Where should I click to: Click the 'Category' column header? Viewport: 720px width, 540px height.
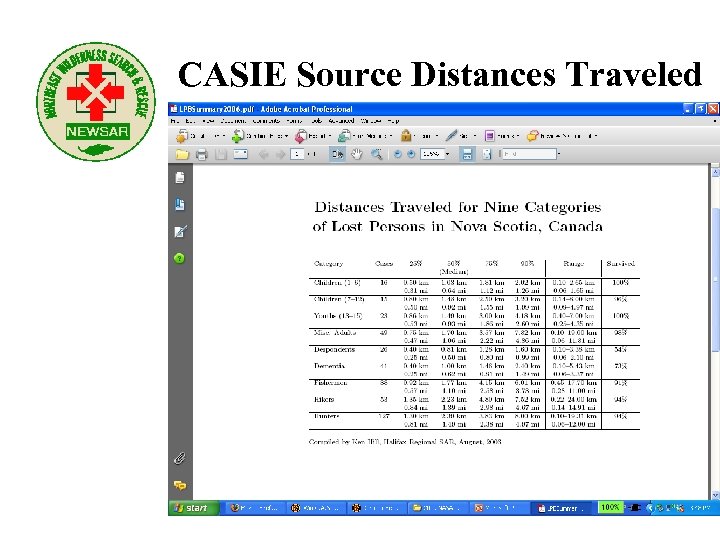click(328, 264)
